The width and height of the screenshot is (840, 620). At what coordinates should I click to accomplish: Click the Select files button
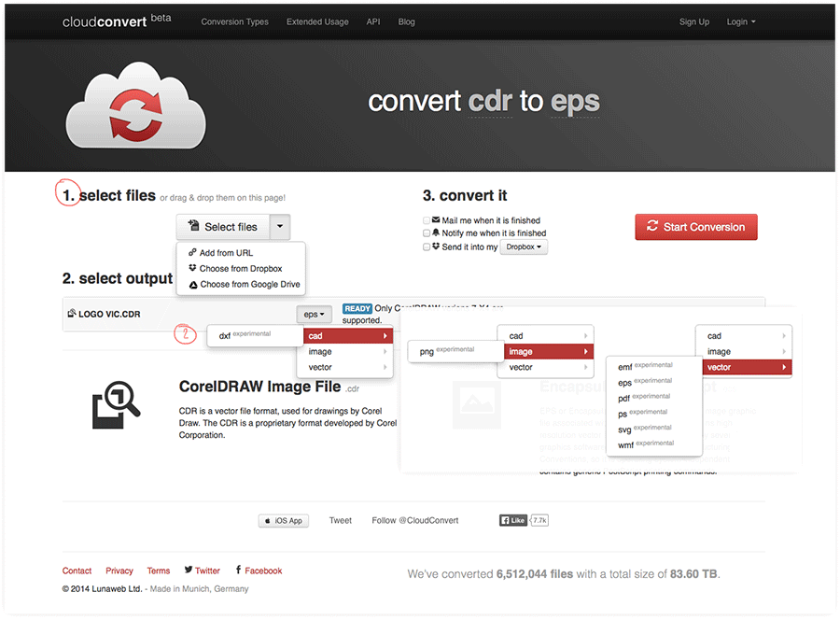coord(223,227)
